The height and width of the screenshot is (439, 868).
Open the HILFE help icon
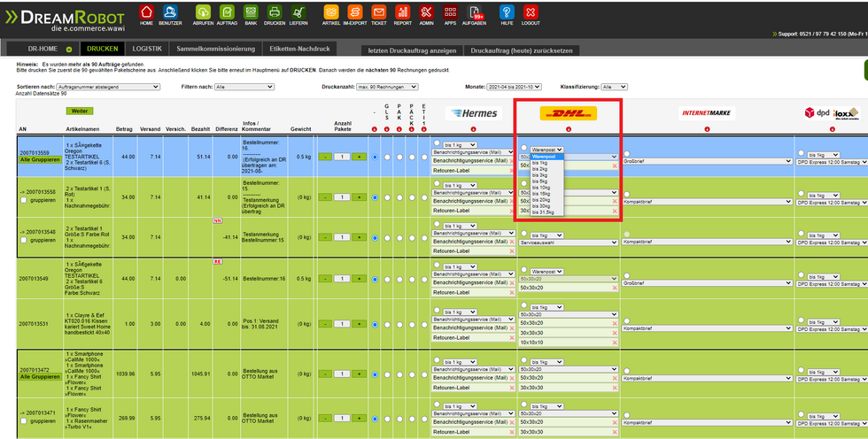click(x=507, y=12)
